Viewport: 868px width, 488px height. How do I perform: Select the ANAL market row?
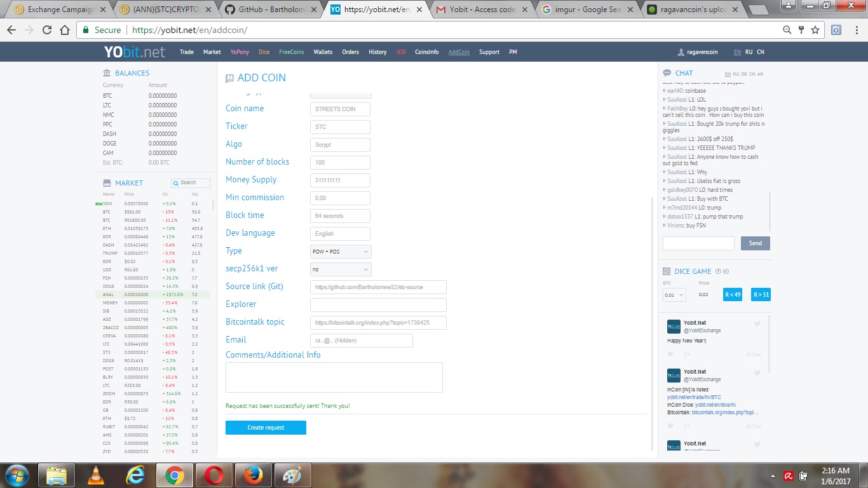point(154,295)
